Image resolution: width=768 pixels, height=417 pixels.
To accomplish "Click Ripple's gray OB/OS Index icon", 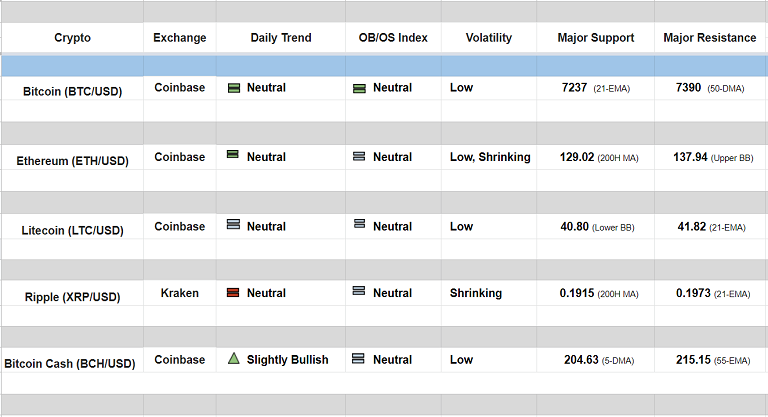I will (359, 292).
